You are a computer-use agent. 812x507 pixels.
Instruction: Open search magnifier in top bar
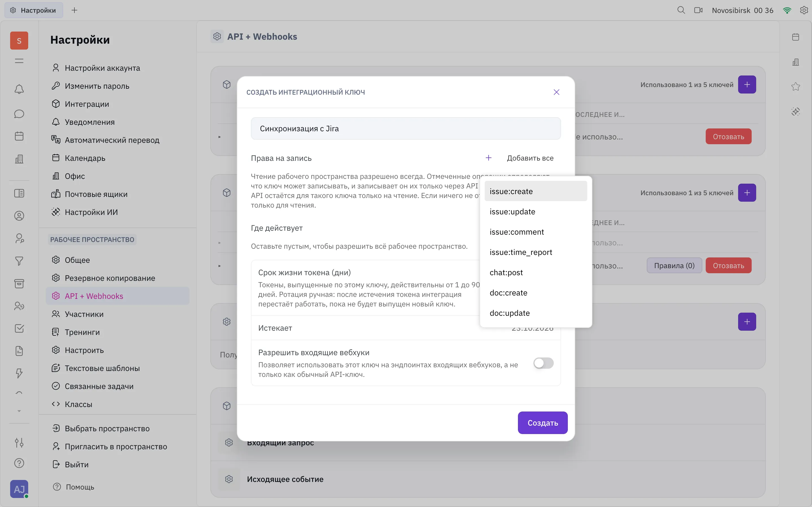click(681, 10)
